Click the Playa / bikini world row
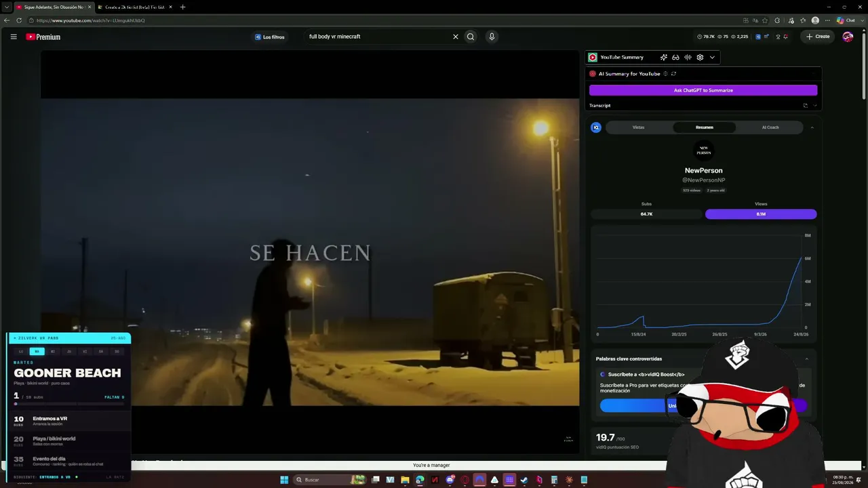This screenshot has height=488, width=868. pyautogui.click(x=69, y=441)
